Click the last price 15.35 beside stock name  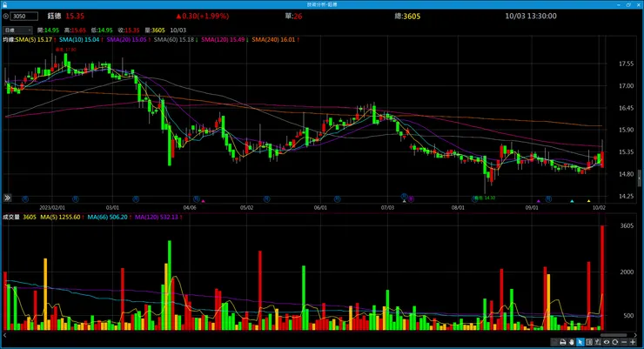tap(75, 16)
